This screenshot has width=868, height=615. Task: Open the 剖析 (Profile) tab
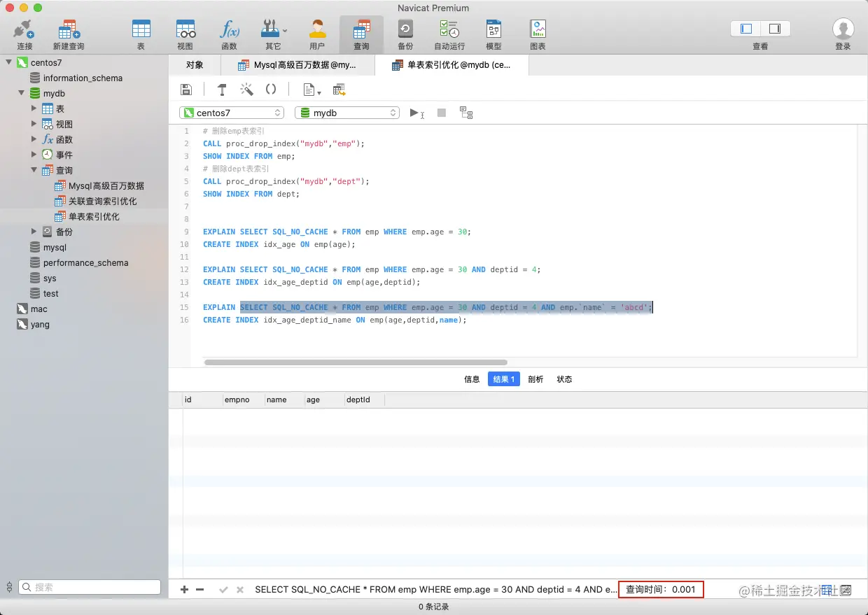click(535, 379)
